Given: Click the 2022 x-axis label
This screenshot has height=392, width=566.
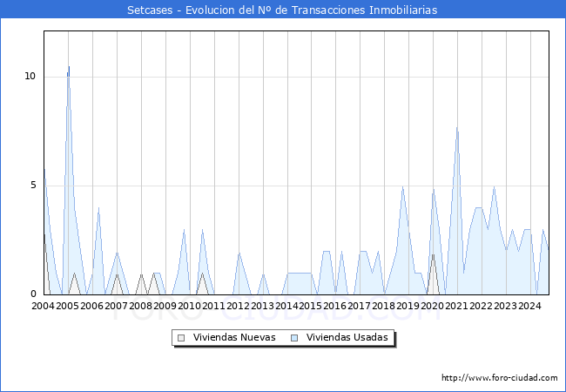Looking at the screenshot, I should pos(481,306).
